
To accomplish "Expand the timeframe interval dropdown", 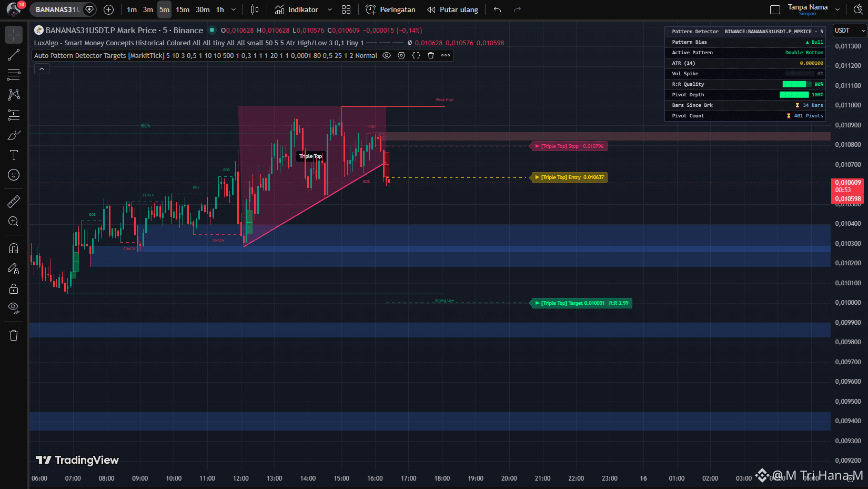I will click(234, 9).
